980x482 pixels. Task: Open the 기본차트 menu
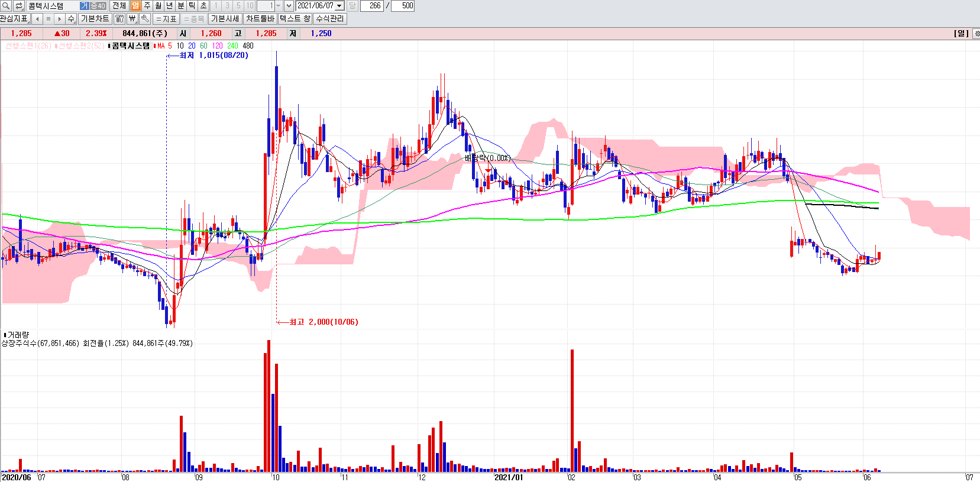(x=95, y=19)
